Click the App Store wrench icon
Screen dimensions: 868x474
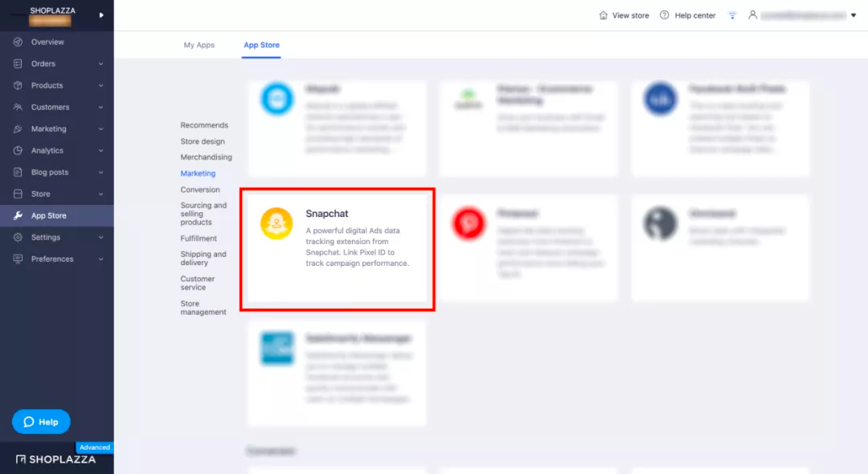click(18, 215)
